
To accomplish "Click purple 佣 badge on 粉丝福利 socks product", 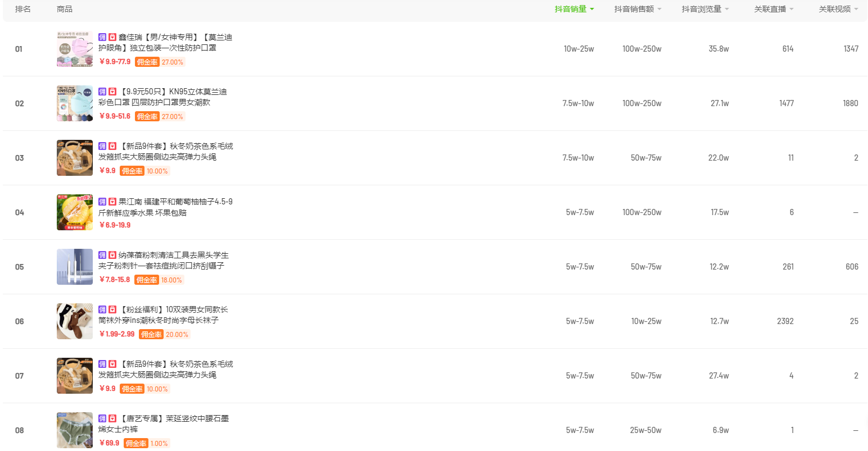I will 102,309.
